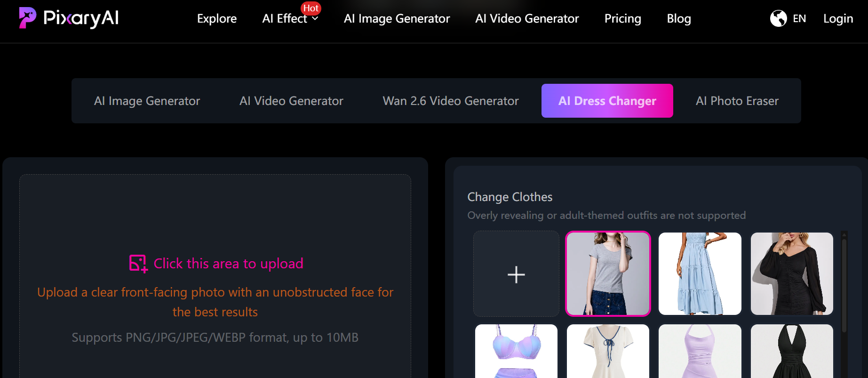Screen dimensions: 868x378
Task: Click the PixaryAI logo
Action: [69, 18]
